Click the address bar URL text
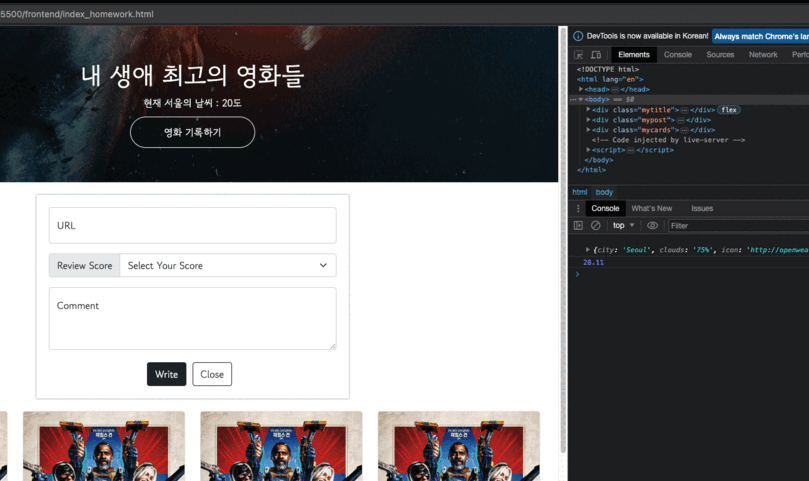 coord(77,14)
